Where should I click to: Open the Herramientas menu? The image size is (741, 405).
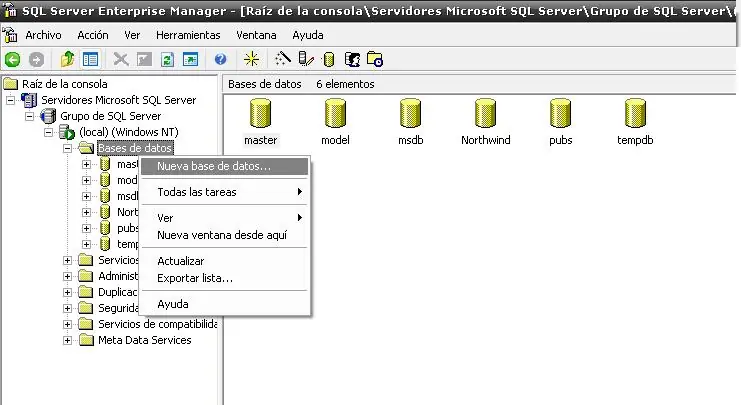(188, 35)
